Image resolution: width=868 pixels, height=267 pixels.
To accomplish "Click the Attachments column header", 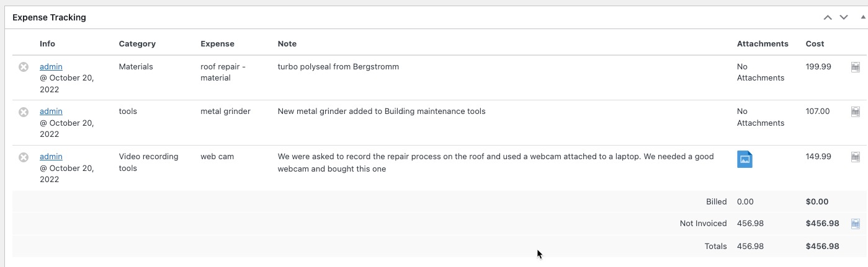I will [x=763, y=44].
